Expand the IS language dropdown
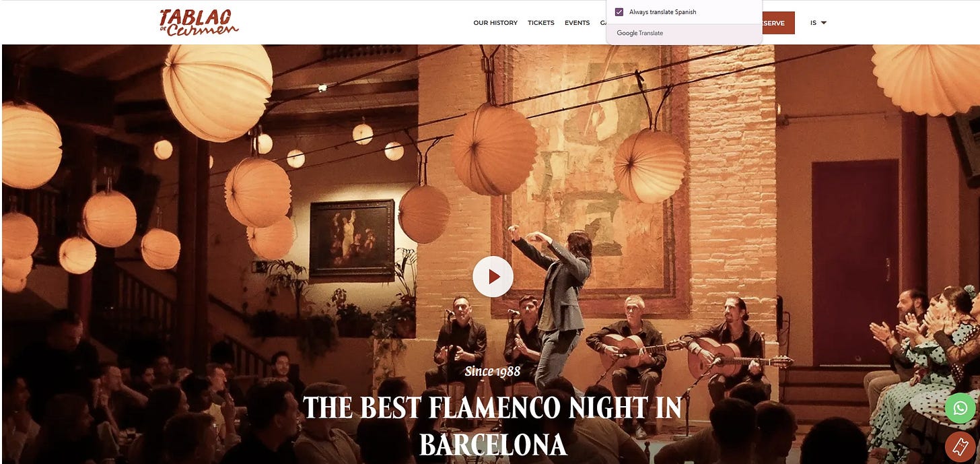 818,23
